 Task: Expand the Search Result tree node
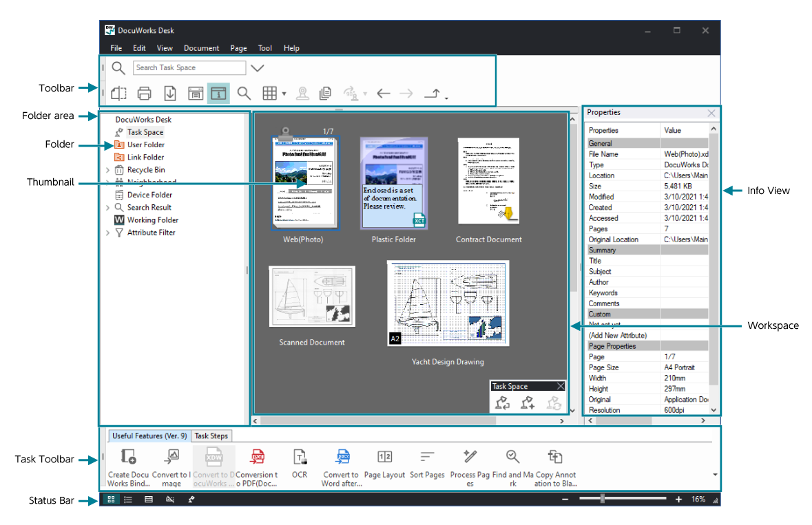[107, 208]
